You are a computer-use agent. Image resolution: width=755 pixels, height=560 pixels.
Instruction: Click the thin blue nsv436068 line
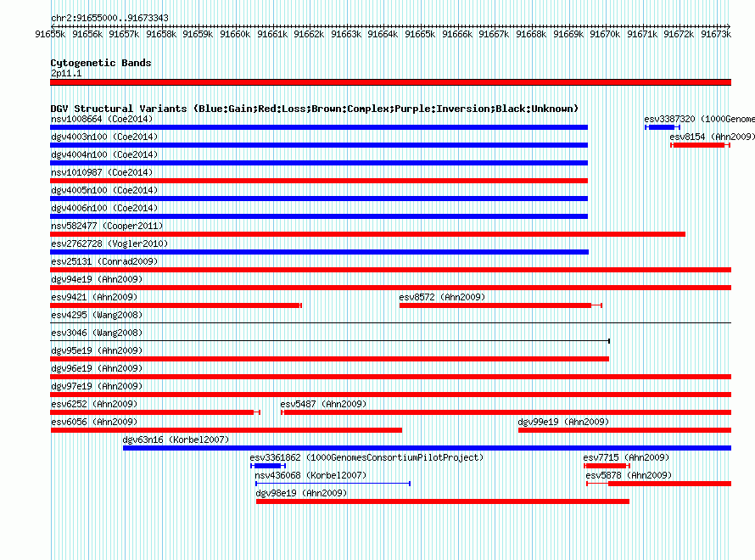tap(333, 484)
